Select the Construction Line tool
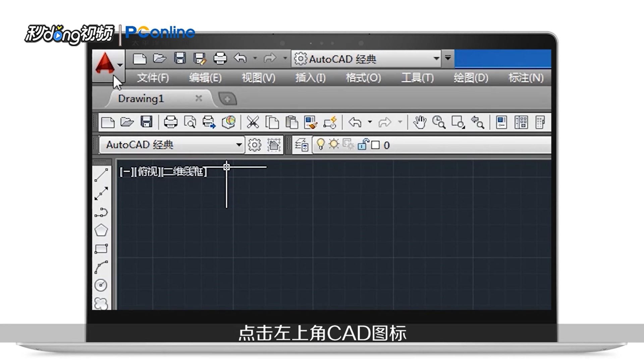The width and height of the screenshot is (644, 362). coord(101,193)
